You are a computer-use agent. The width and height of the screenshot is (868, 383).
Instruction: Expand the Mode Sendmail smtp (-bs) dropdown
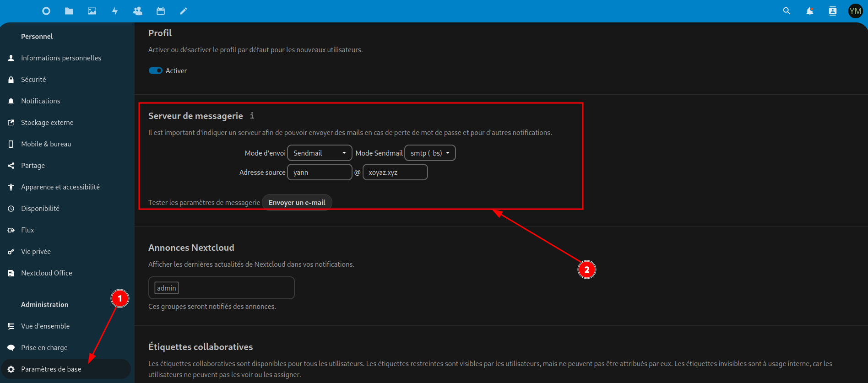[430, 153]
